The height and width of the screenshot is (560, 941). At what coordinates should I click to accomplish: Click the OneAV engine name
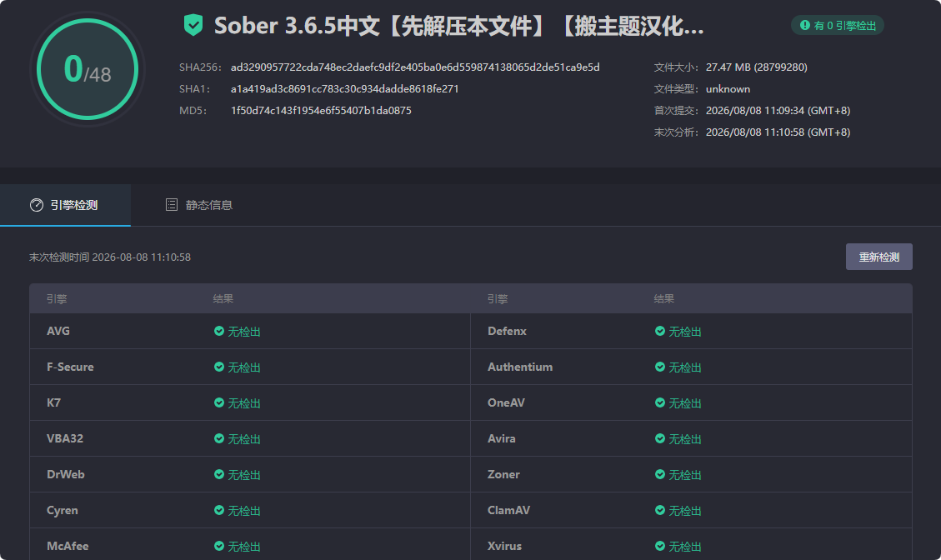[x=506, y=402]
